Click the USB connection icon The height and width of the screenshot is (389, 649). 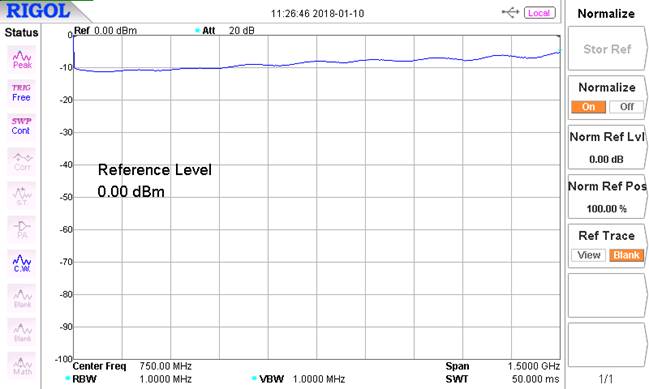(x=510, y=13)
